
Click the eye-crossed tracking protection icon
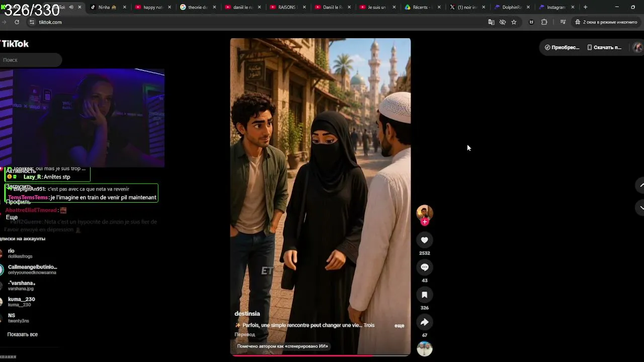pos(502,22)
